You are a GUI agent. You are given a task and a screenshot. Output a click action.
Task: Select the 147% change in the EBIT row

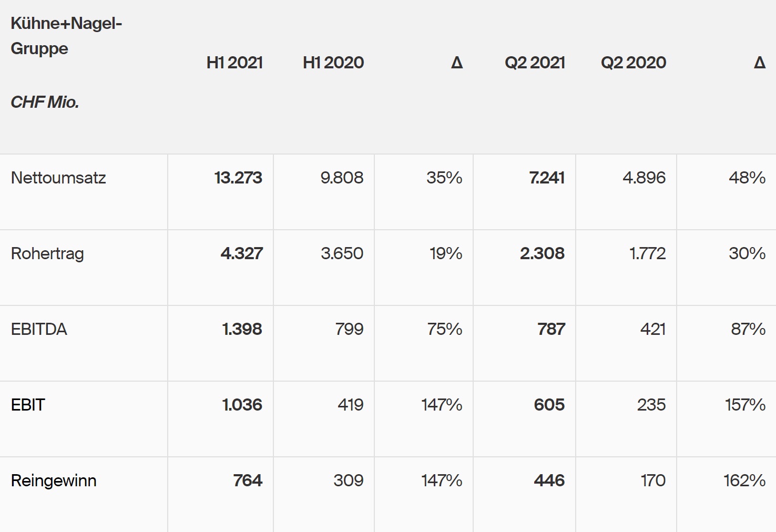point(442,405)
